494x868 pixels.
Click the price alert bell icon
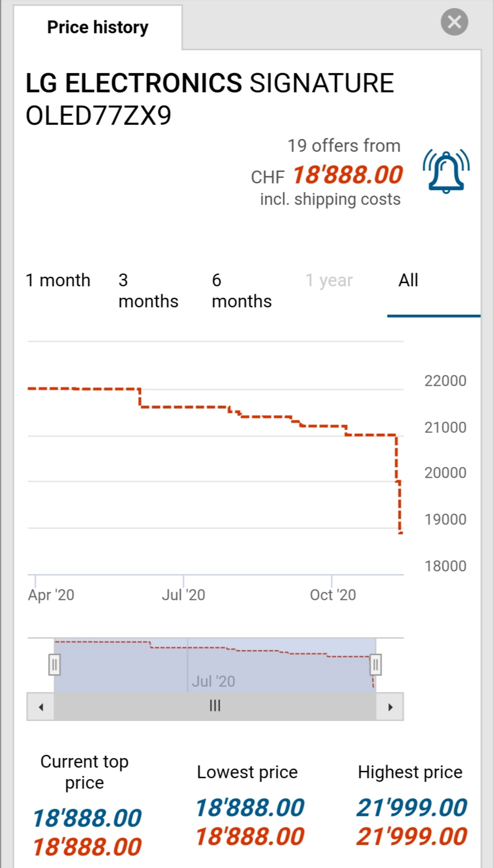[x=446, y=172]
